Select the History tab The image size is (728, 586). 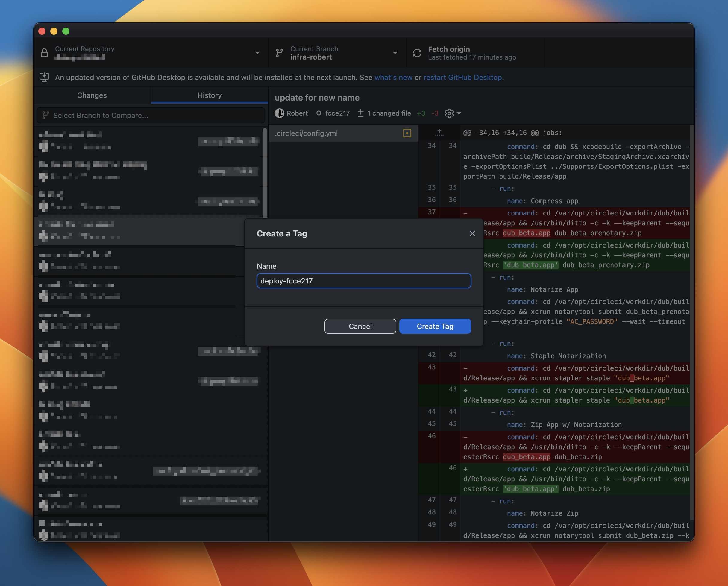[209, 95]
